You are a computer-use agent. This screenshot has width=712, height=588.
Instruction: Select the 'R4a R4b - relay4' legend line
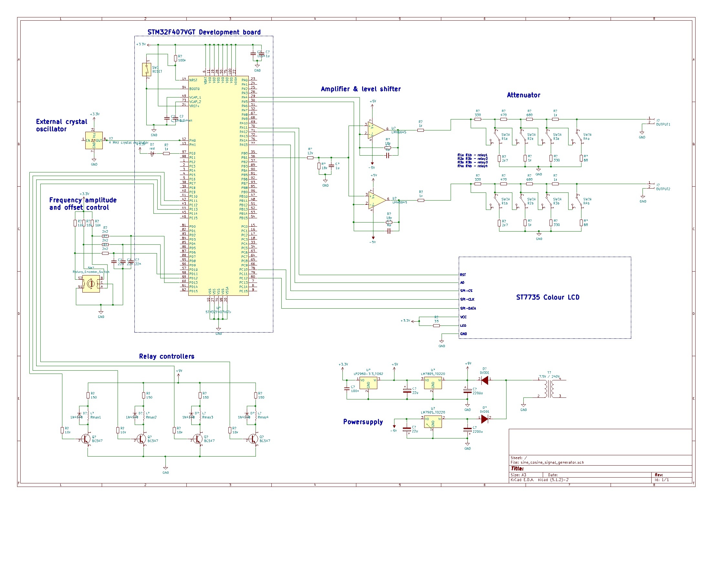[x=472, y=166]
